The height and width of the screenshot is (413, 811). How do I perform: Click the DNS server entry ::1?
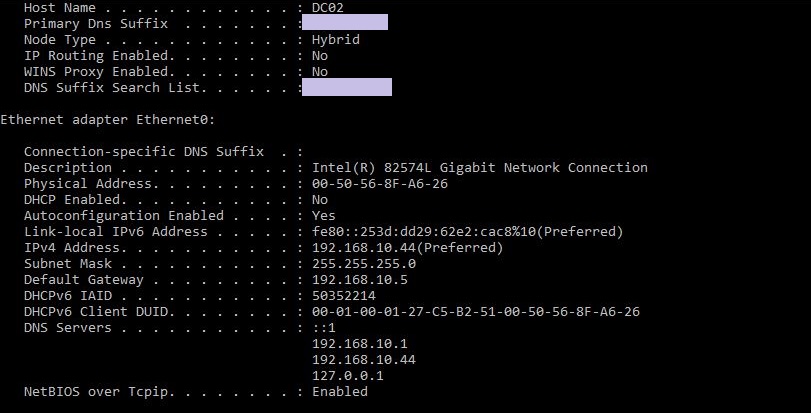(324, 328)
